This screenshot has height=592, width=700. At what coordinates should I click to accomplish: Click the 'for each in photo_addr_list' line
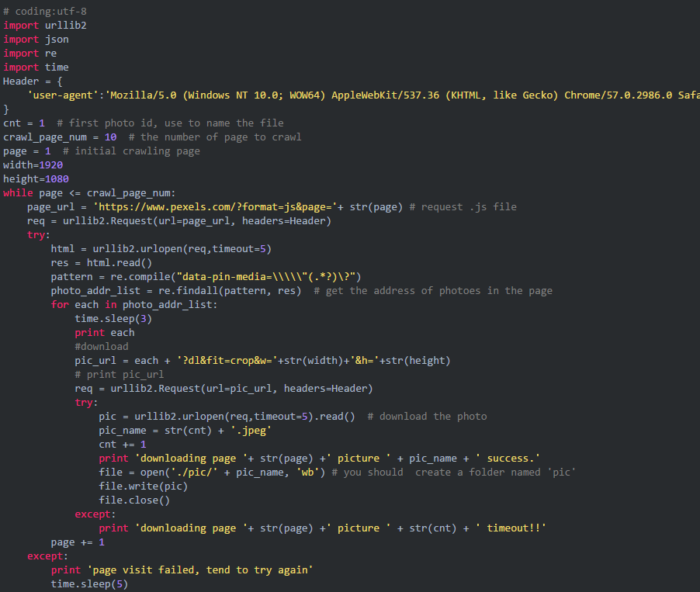tap(134, 305)
